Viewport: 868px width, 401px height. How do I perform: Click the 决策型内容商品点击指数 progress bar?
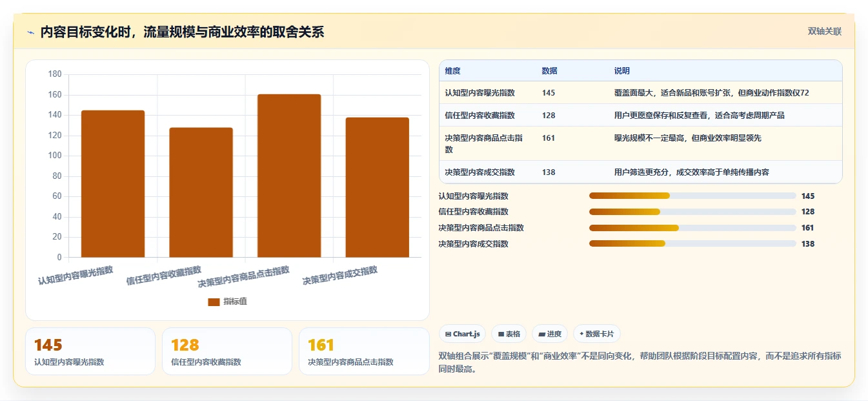pyautogui.click(x=692, y=228)
